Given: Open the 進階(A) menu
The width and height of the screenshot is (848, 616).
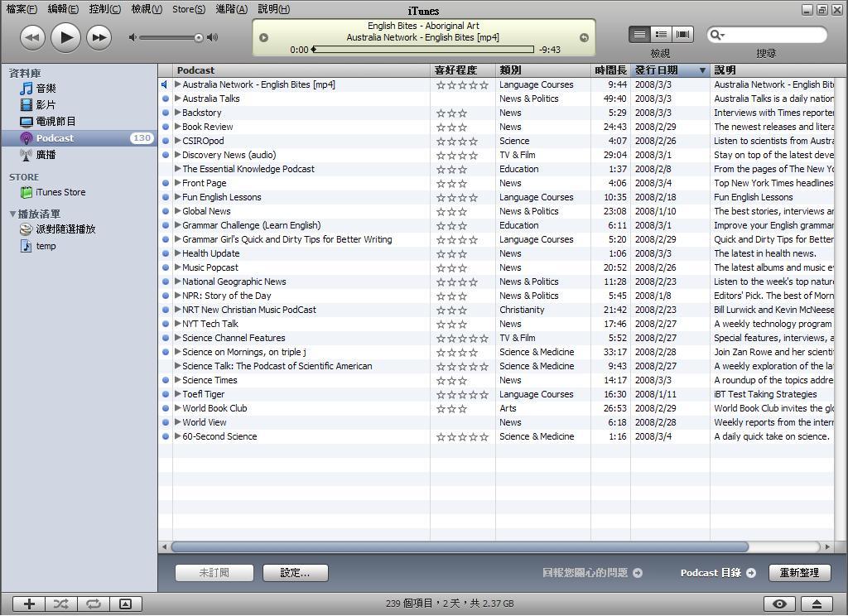Looking at the screenshot, I should click(232, 8).
